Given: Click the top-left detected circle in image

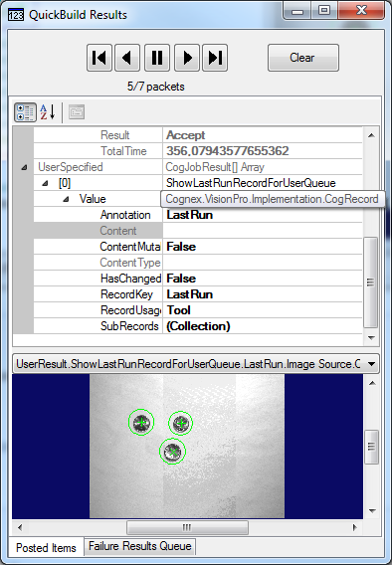Looking at the screenshot, I should pyautogui.click(x=141, y=422).
